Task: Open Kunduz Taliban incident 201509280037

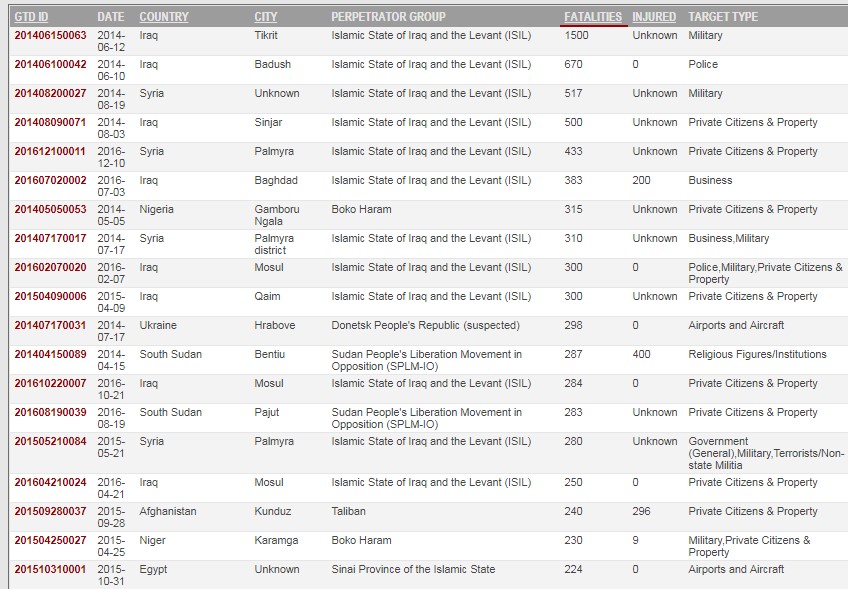Action: (x=50, y=512)
